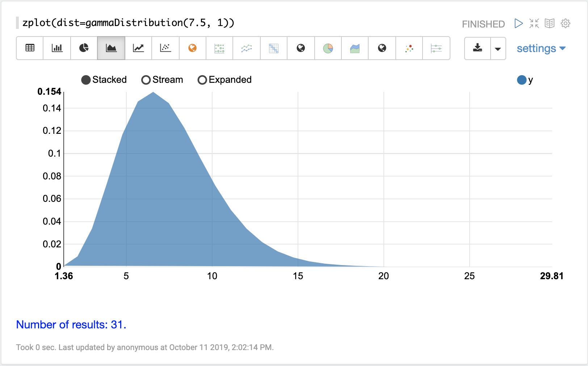Select the bar chart visualization
The width and height of the screenshot is (588, 366).
coord(57,48)
